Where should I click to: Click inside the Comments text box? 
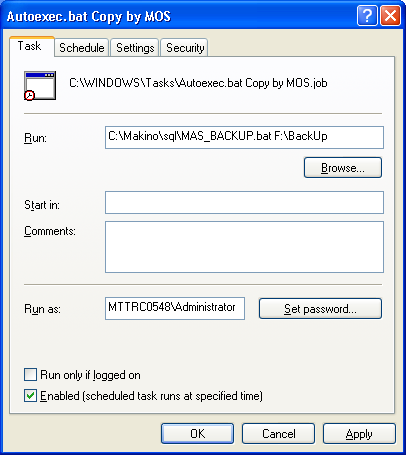244,247
